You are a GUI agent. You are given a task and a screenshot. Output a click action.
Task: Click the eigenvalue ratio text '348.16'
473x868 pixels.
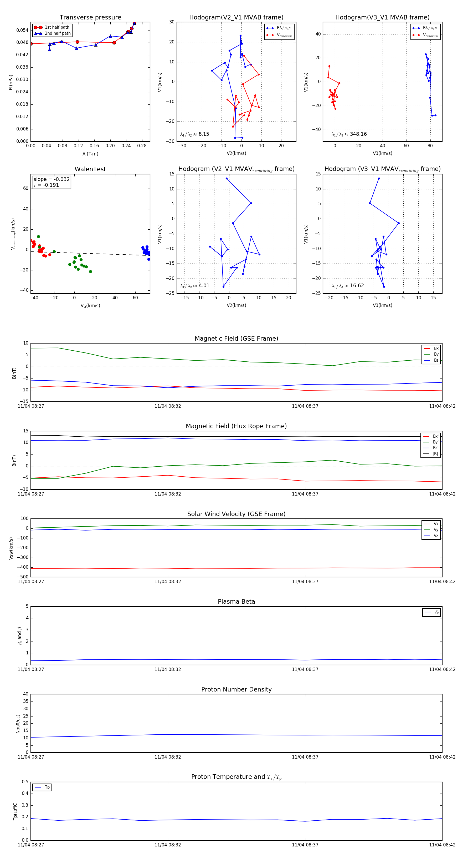[x=358, y=134]
